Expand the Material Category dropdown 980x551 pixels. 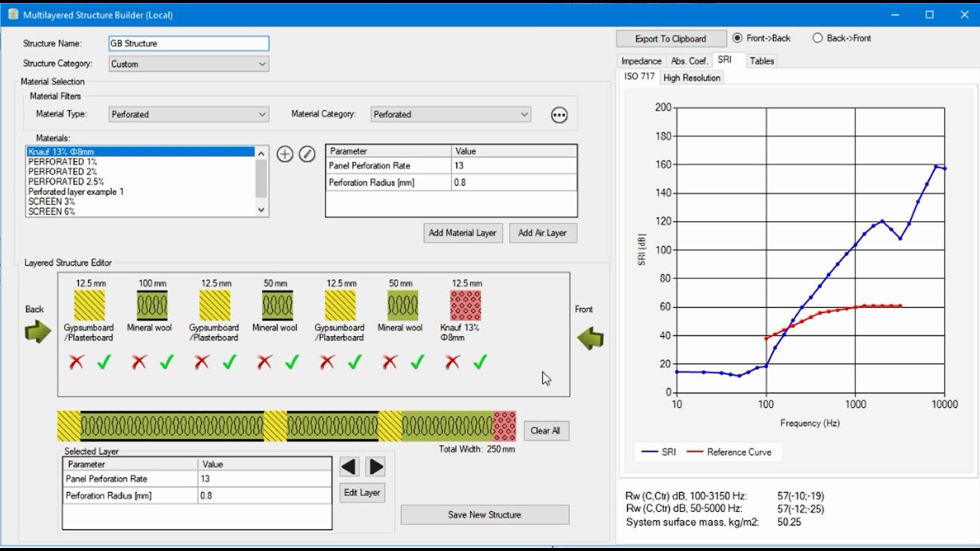tap(450, 114)
